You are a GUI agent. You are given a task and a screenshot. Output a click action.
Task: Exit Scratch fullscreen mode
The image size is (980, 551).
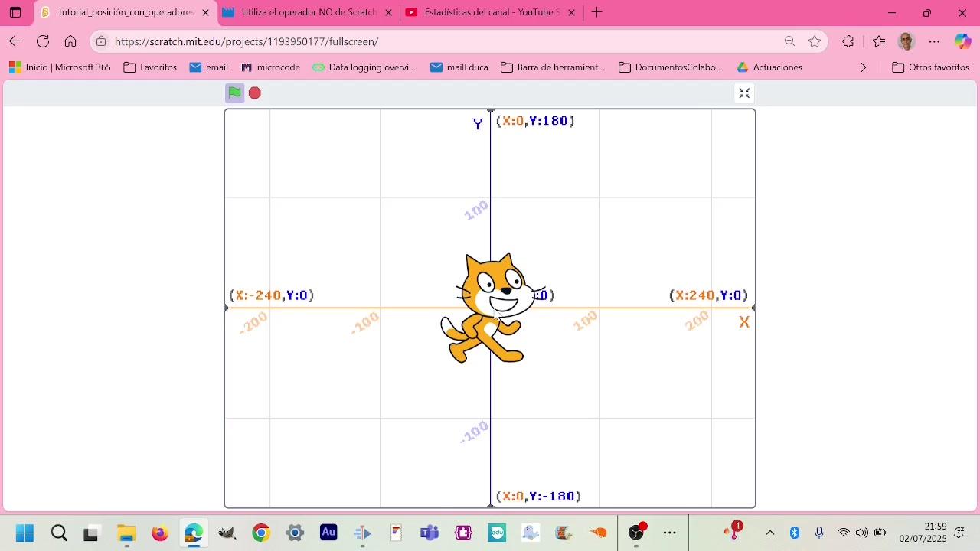(744, 93)
